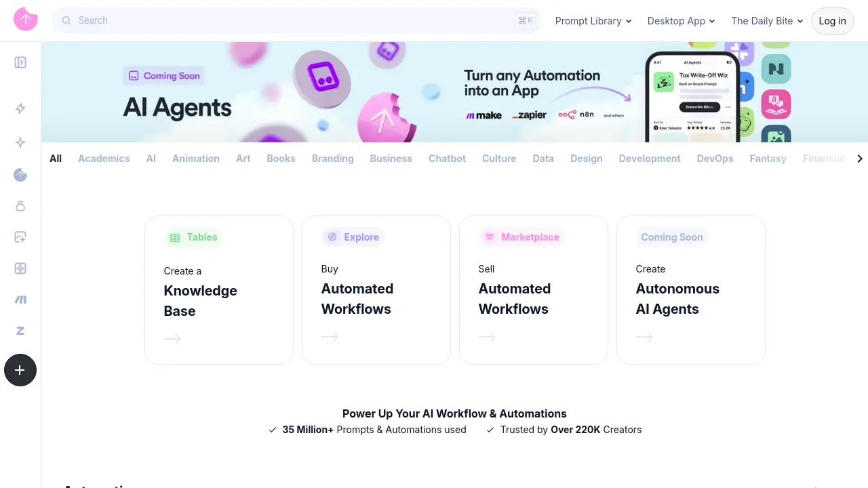This screenshot has height=488, width=868.
Task: Open the sparkle star sidebar icon
Action: [x=20, y=142]
